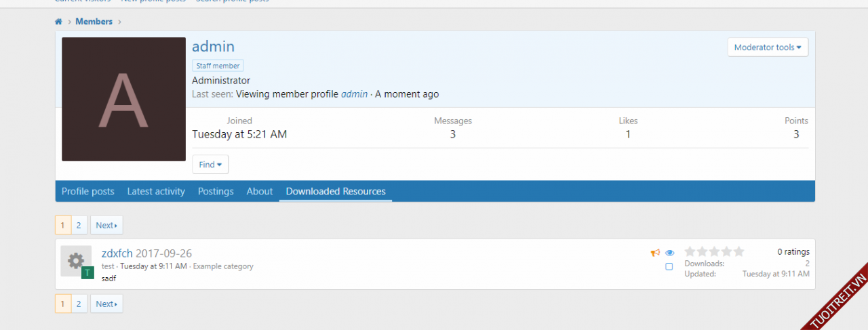Rate the resource with the fifth star
868x330 pixels.
tap(739, 251)
